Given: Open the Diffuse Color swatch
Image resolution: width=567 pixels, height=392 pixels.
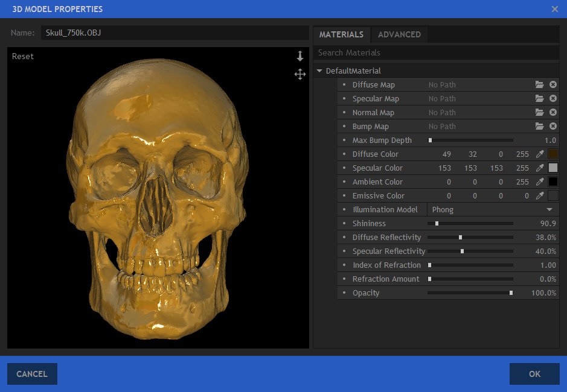Looking at the screenshot, I should (553, 154).
